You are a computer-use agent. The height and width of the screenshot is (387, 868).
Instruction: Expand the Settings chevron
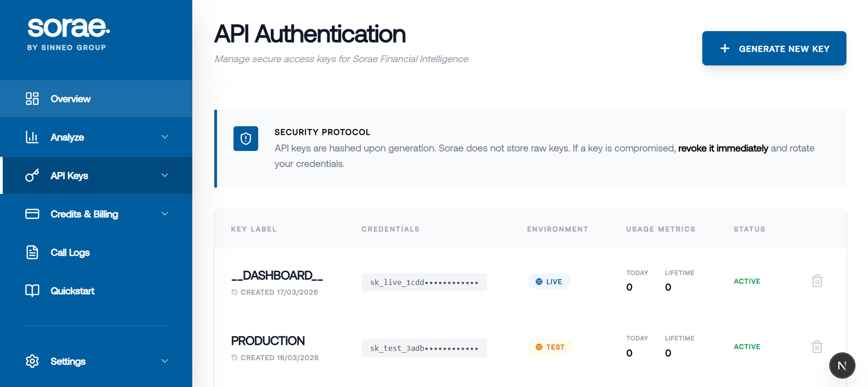pos(165,361)
